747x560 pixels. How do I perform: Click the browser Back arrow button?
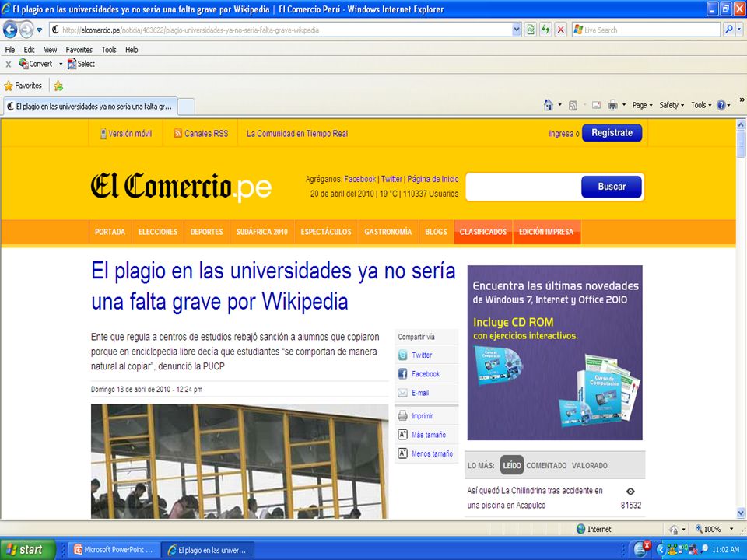tap(10, 30)
